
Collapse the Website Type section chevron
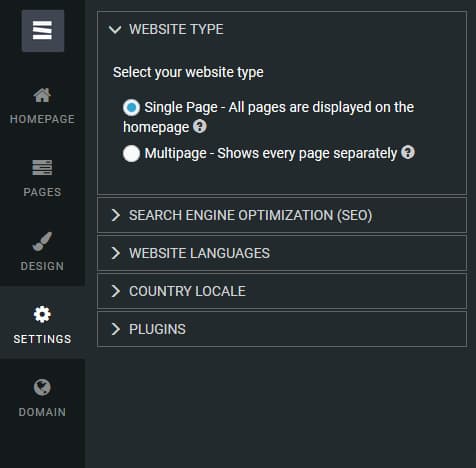[x=115, y=29]
